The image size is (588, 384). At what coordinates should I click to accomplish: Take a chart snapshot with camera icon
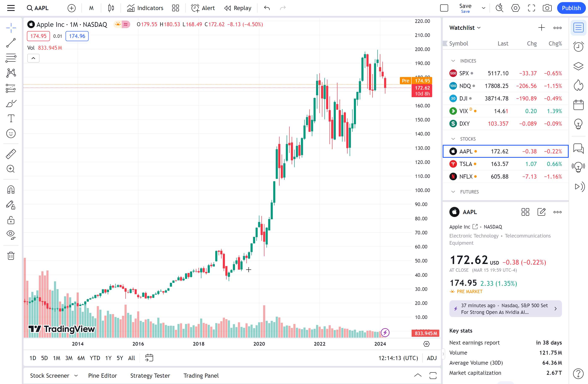click(547, 8)
